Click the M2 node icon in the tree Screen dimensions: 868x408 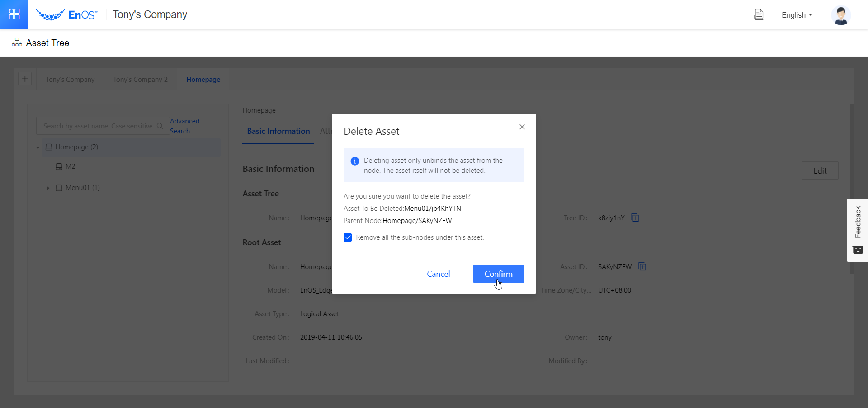click(59, 166)
